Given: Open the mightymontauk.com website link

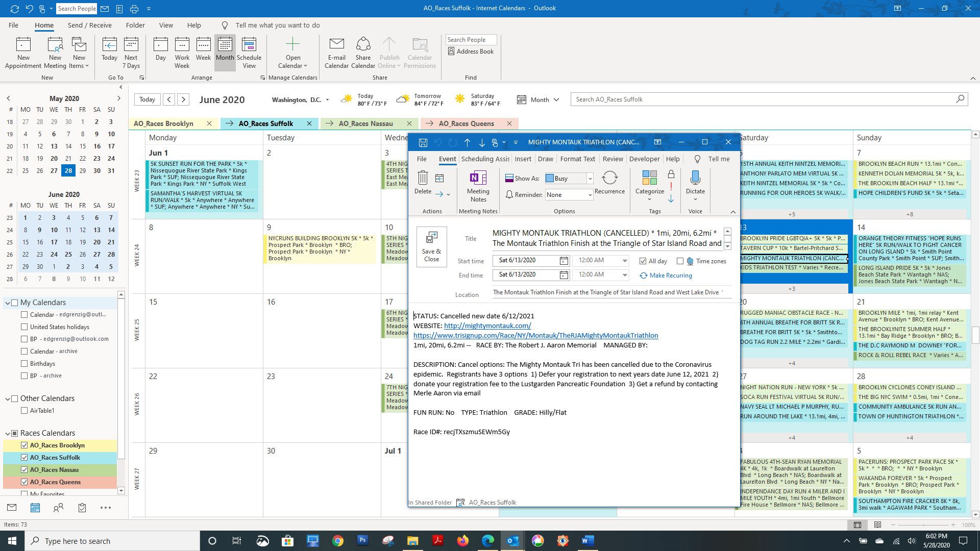Looking at the screenshot, I should [487, 325].
